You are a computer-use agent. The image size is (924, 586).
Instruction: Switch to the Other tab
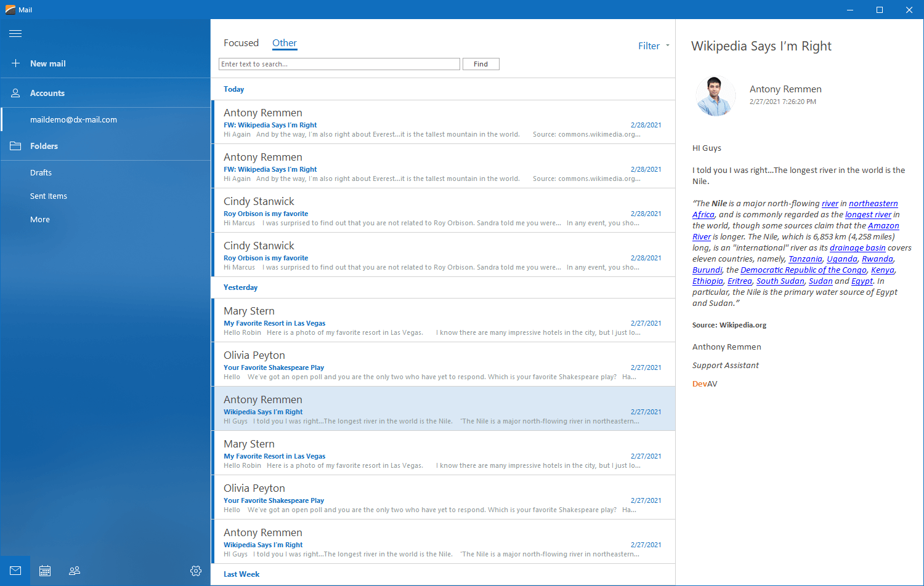pyautogui.click(x=284, y=43)
